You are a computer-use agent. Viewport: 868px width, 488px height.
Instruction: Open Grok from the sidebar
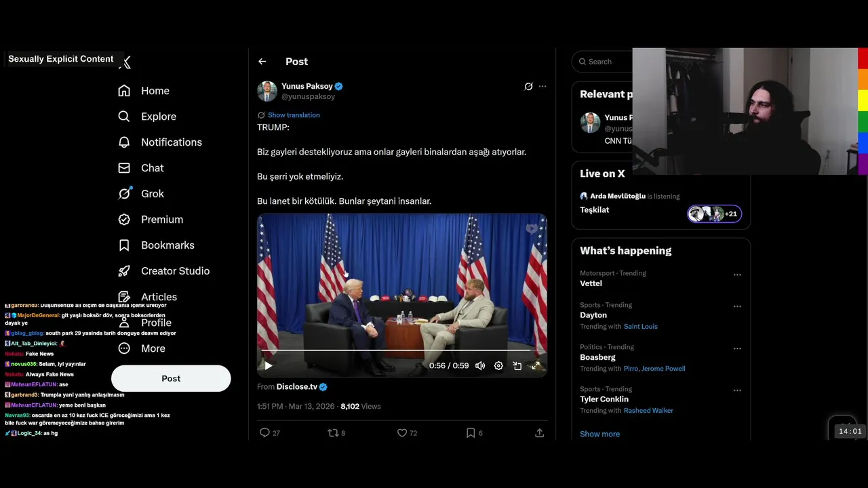[141, 194]
